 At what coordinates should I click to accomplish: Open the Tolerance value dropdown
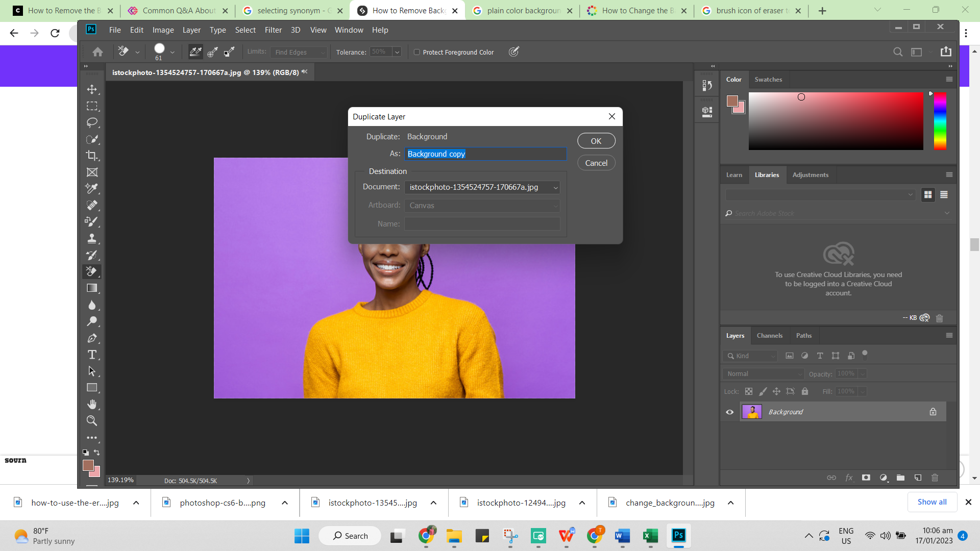coord(397,52)
